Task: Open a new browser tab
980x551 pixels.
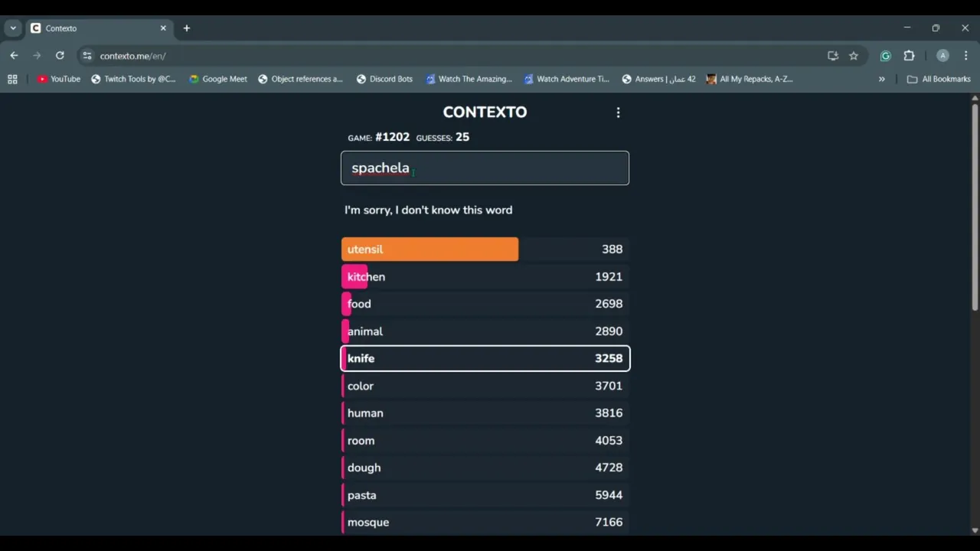Action: tap(186, 28)
